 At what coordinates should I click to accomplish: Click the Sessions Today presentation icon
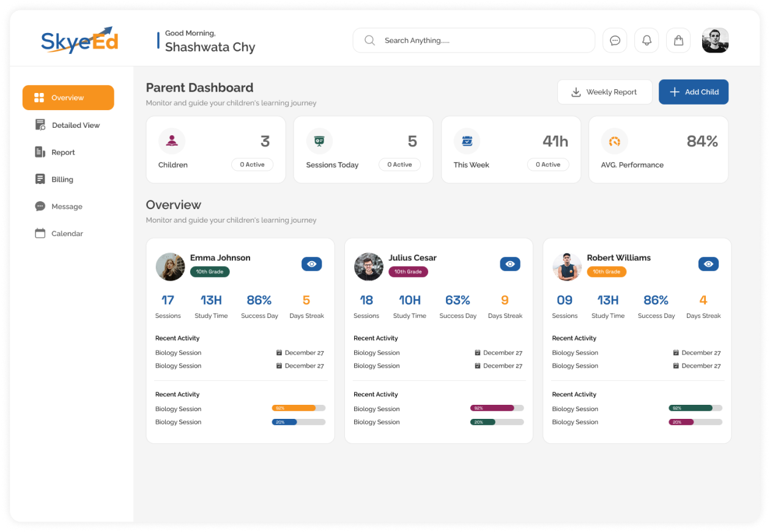(x=319, y=141)
